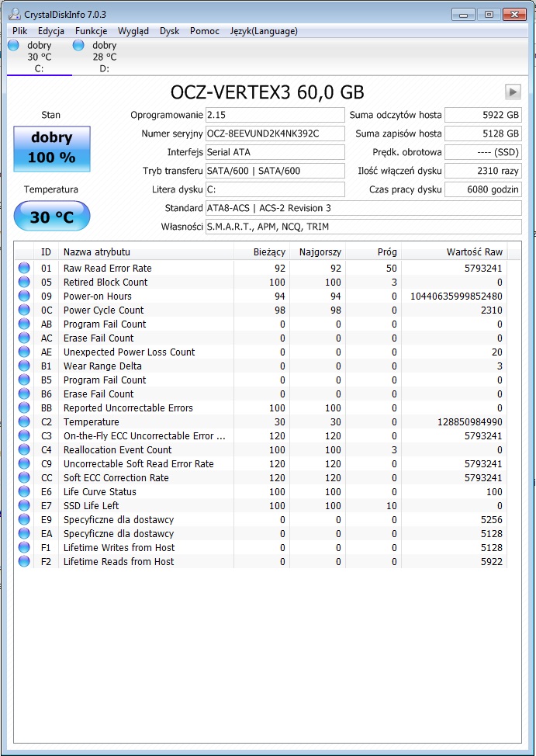The height and width of the screenshot is (756, 536).
Task: Click status icon in the B5 row
Action: point(24,380)
